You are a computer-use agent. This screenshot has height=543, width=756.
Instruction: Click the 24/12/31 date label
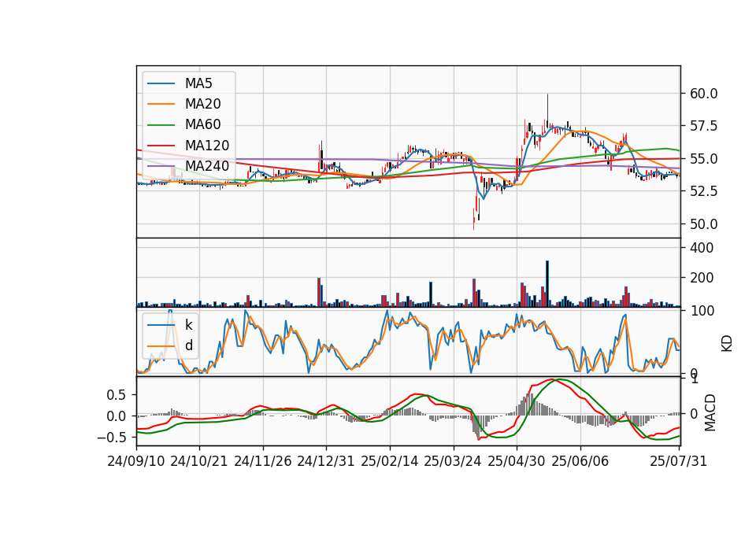click(326, 461)
